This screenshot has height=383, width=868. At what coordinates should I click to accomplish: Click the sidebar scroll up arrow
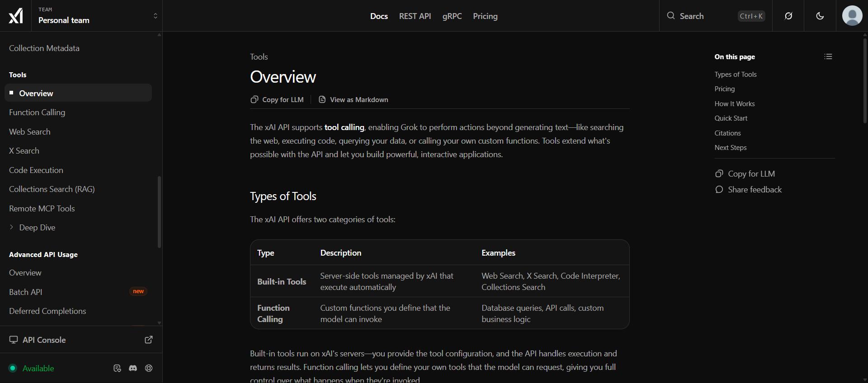159,35
